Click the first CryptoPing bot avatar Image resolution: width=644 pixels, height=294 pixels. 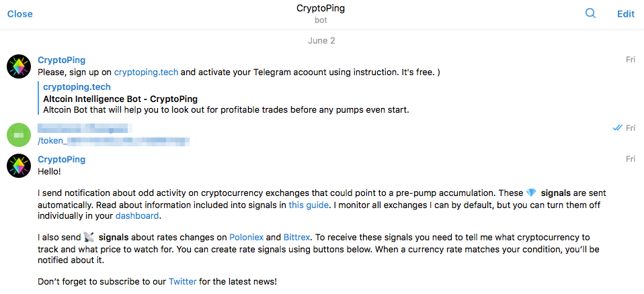pyautogui.click(x=19, y=66)
